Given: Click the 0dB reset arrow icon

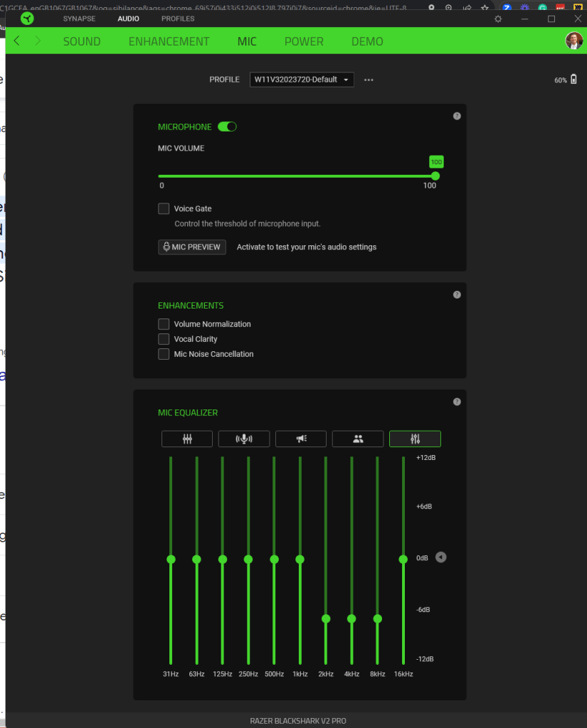Looking at the screenshot, I should pyautogui.click(x=440, y=557).
